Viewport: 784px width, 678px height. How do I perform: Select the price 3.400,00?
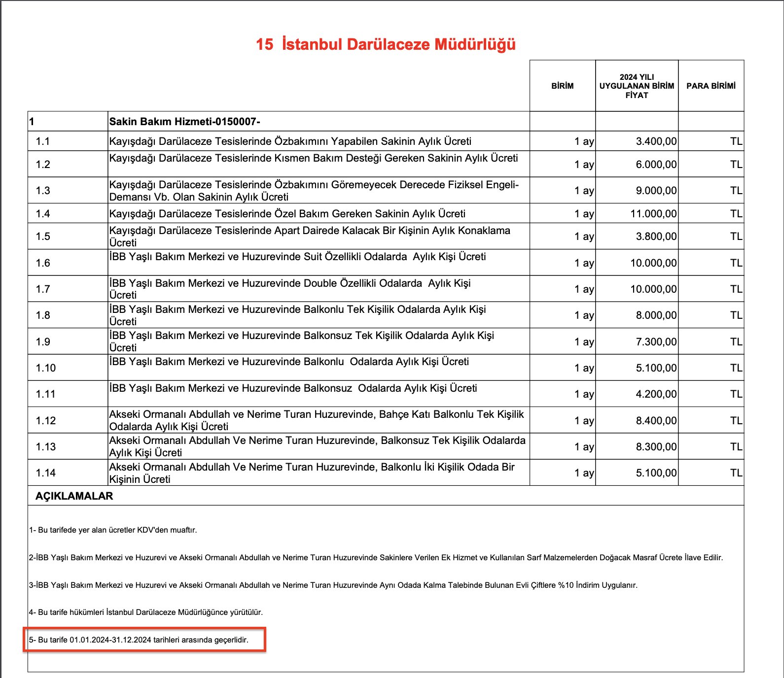[656, 141]
